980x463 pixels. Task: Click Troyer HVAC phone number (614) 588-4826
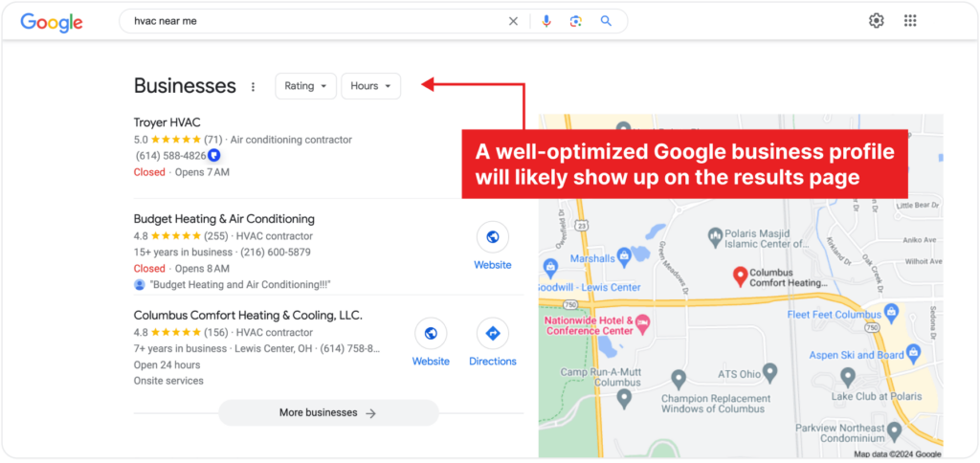click(170, 156)
